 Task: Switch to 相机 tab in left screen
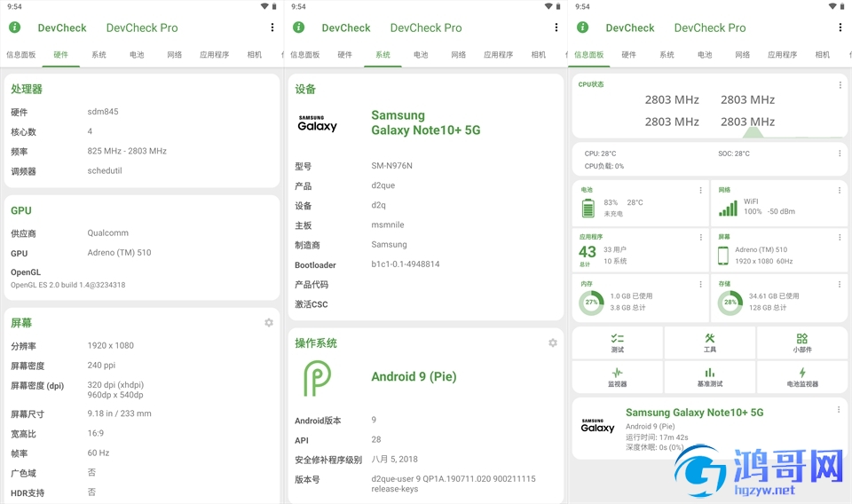pos(255,55)
